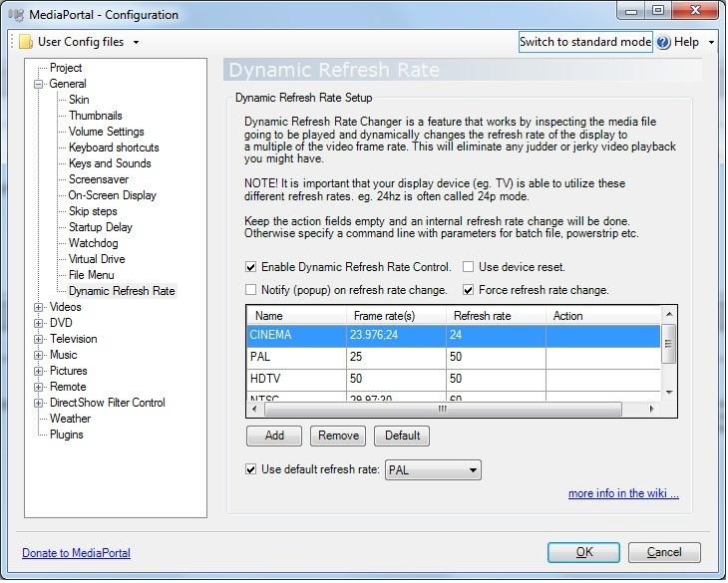The width and height of the screenshot is (728, 583).
Task: Click the User Config files folder icon
Action: click(26, 42)
